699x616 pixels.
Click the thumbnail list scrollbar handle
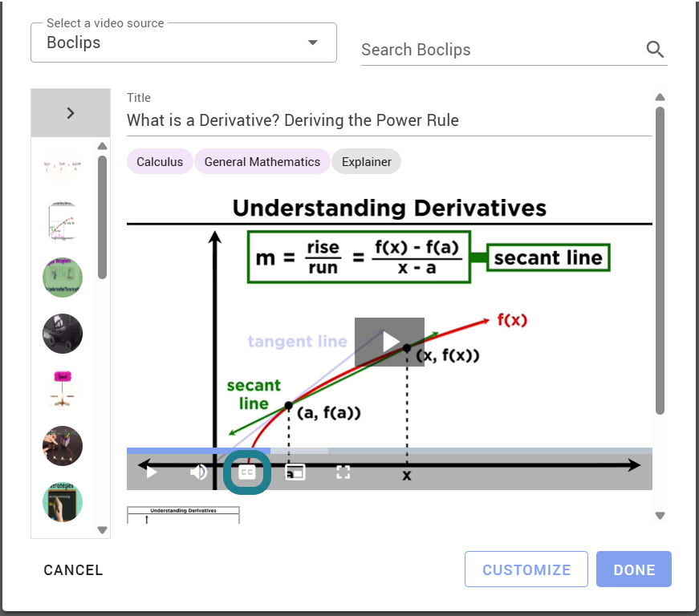coord(102,217)
